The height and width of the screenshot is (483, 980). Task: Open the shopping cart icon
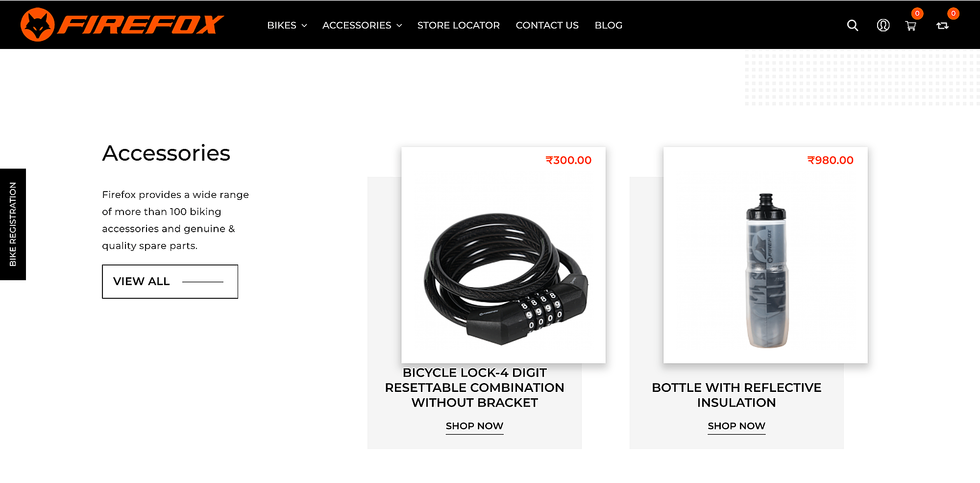point(910,26)
